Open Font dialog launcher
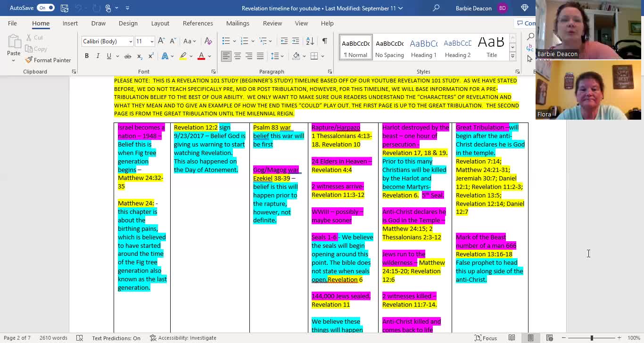The height and width of the screenshot is (343, 644). [x=213, y=72]
